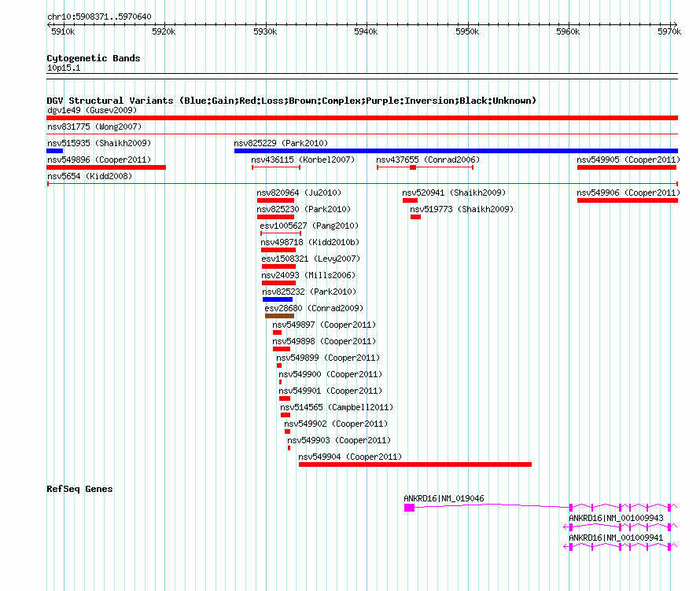Select the esv28680 brown complex bar
The image size is (700, 591).
tap(279, 316)
